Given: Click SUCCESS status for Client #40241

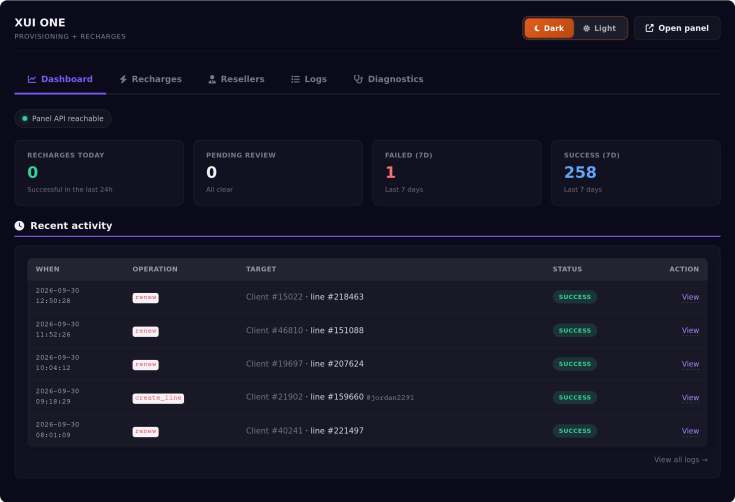Looking at the screenshot, I should coord(575,431).
